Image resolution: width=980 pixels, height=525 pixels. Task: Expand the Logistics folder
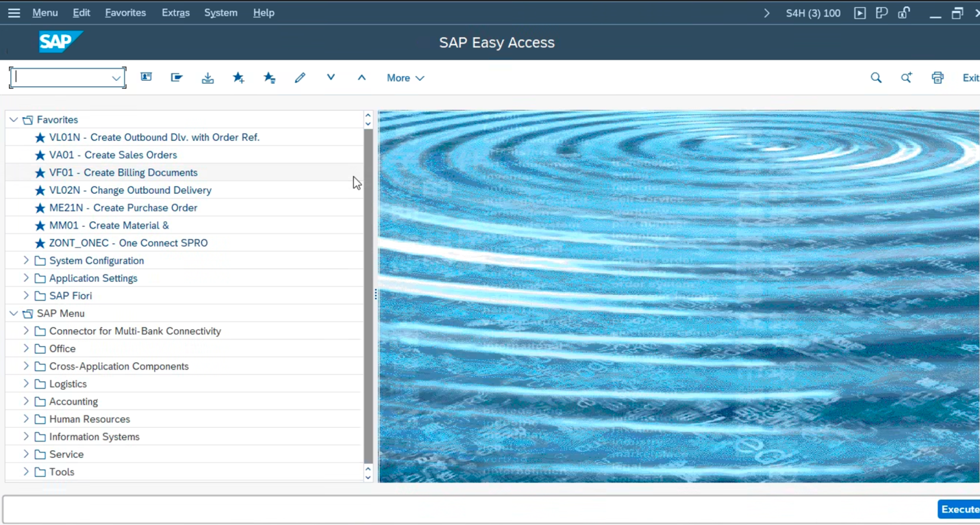pos(26,384)
